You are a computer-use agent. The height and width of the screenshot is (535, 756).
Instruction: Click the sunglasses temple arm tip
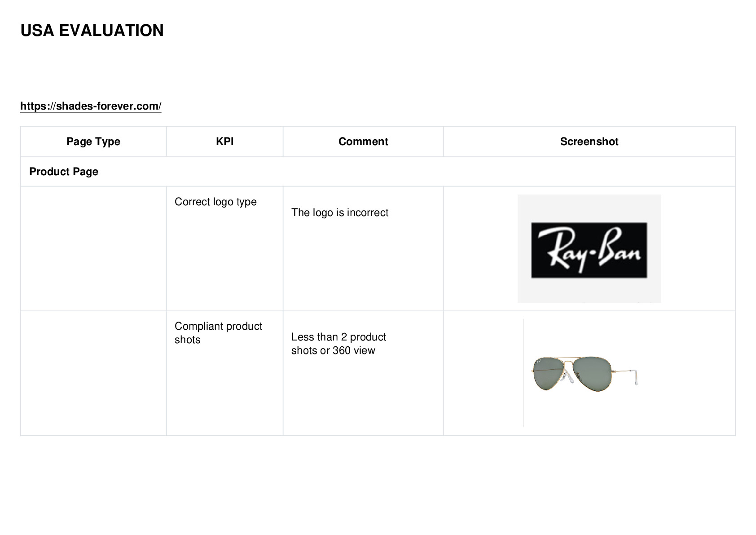pos(636,378)
